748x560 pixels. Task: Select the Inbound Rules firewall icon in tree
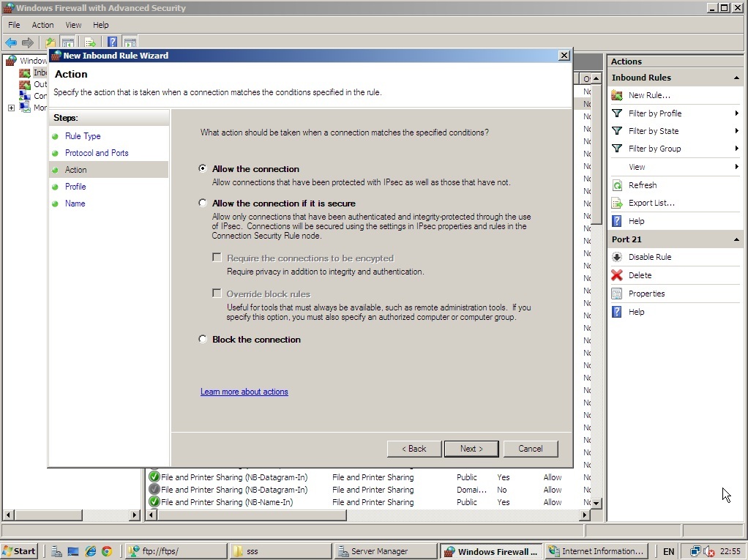(x=24, y=72)
